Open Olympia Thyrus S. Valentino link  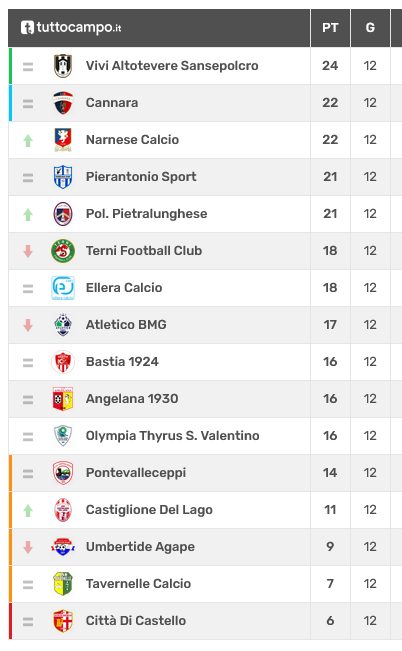[x=172, y=436]
